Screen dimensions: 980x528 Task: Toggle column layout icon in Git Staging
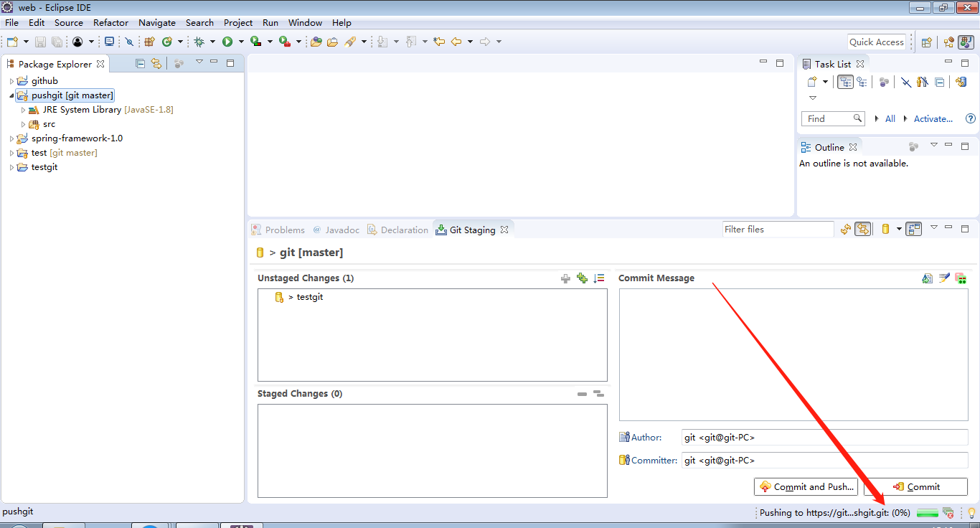coord(913,229)
